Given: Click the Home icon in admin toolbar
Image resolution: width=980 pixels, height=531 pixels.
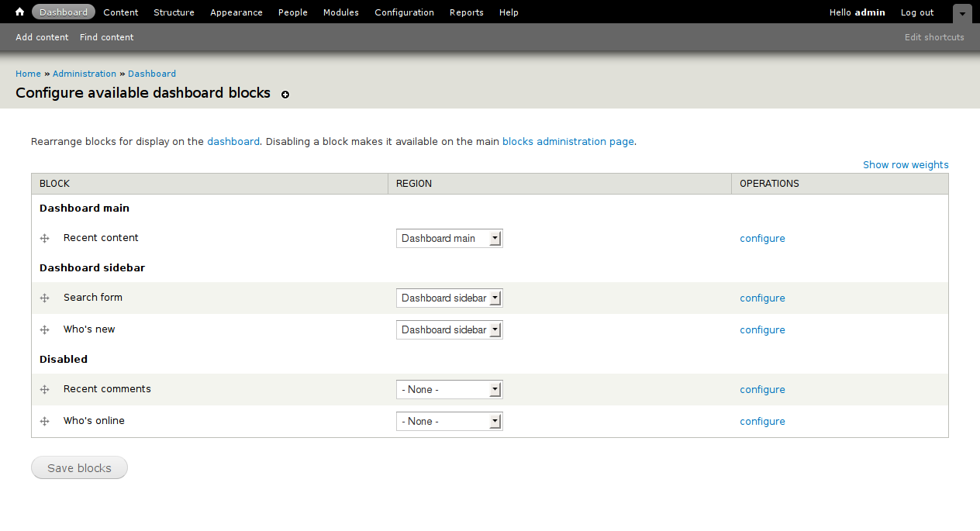Looking at the screenshot, I should 20,12.
